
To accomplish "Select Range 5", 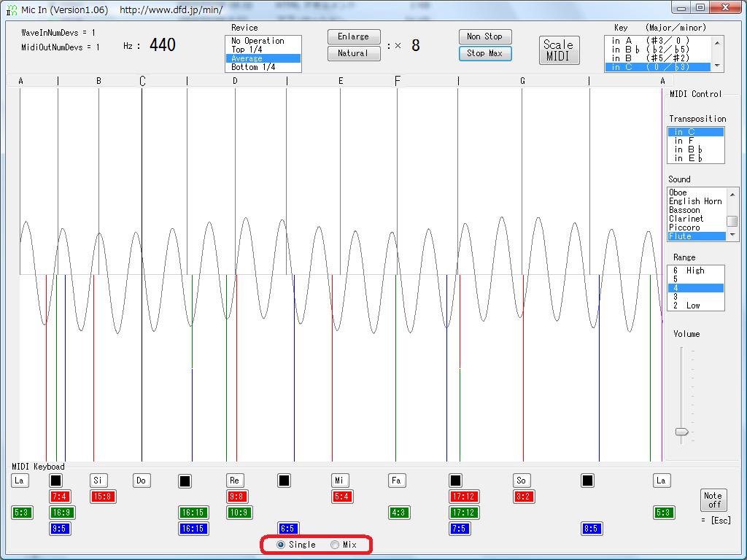I will coord(695,279).
